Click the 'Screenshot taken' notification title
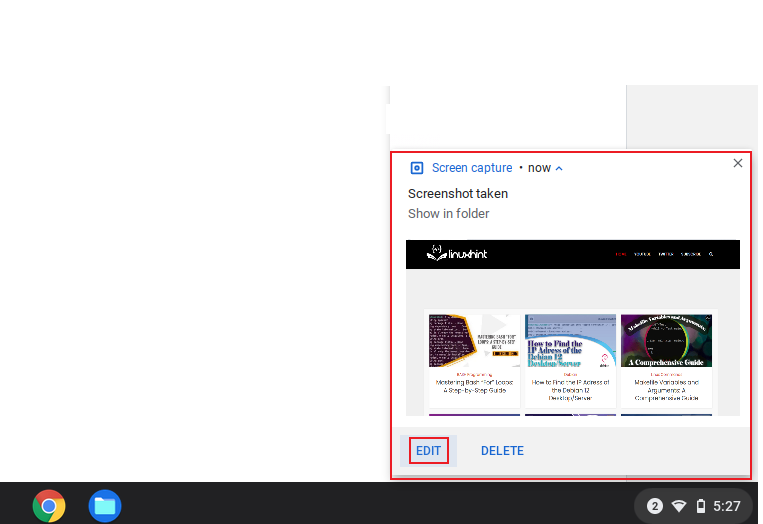This screenshot has height=524, width=763. point(457,194)
